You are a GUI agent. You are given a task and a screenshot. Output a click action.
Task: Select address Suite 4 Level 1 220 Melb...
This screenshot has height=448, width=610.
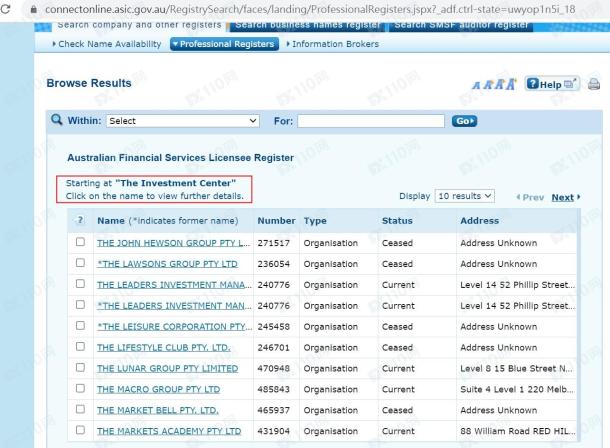pos(517,390)
